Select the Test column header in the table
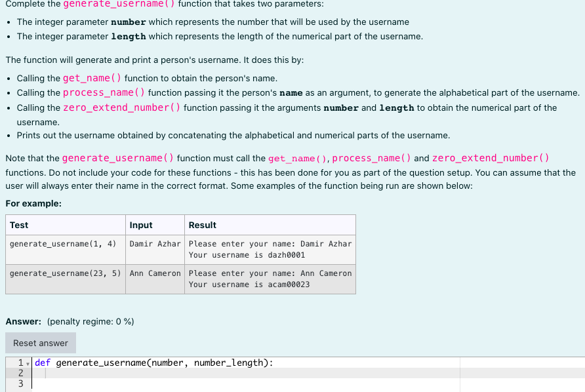This screenshot has height=392, width=585. tap(18, 225)
